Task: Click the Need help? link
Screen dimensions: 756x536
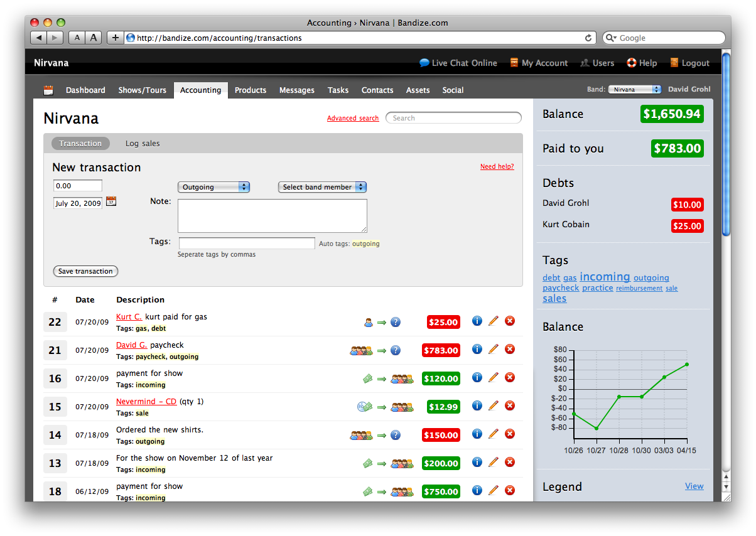Action: tap(497, 167)
